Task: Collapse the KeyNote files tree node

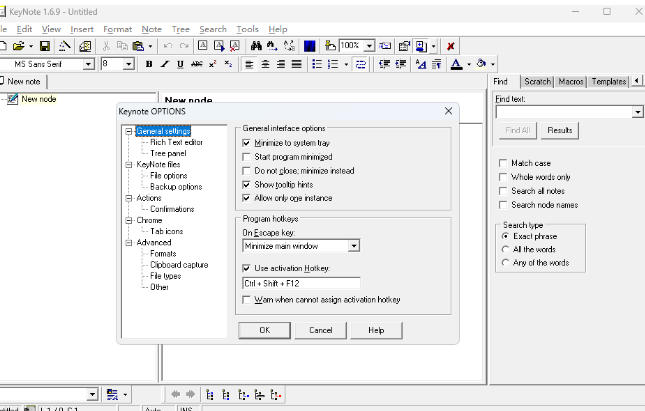Action: click(x=128, y=164)
